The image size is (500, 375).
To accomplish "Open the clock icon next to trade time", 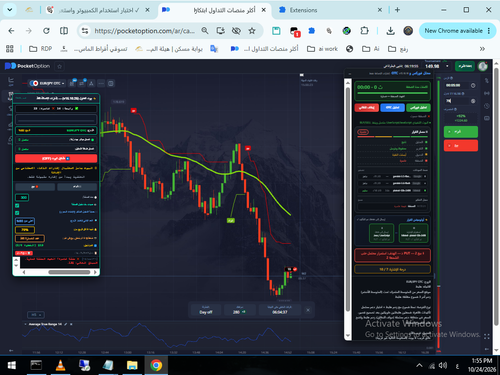I will (473, 86).
